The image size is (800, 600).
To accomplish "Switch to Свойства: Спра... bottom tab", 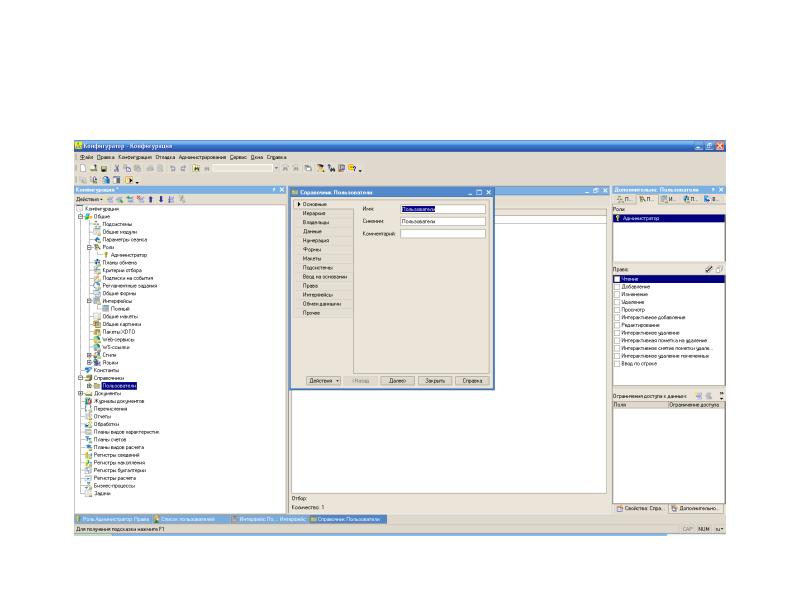I will tap(640, 508).
